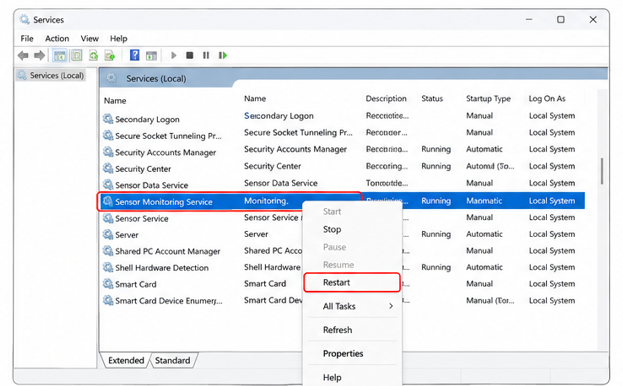Click gear icon of Secure Socket Tunneling row
Screen dimensions: 623x386
click(108, 135)
